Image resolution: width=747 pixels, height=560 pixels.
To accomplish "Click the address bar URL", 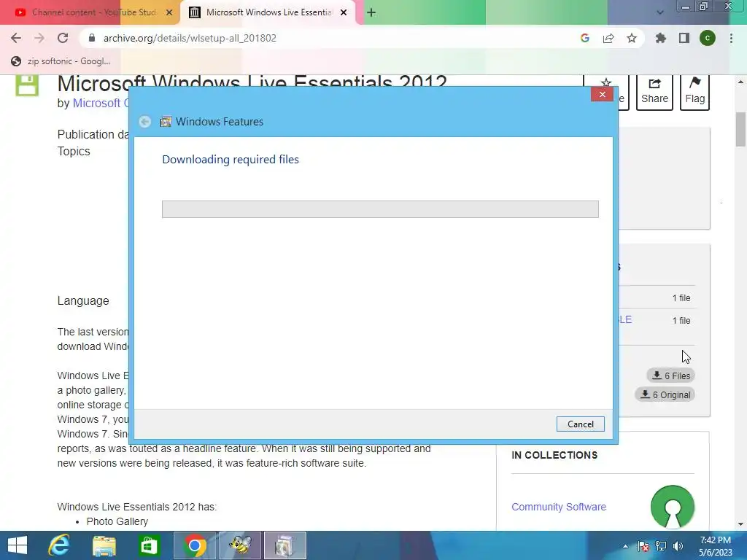I will click(190, 38).
